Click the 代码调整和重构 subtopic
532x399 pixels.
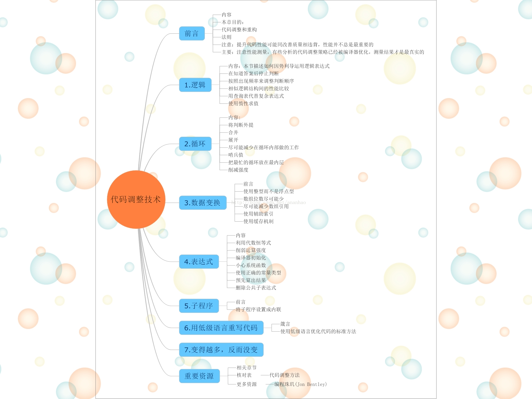coord(239,30)
